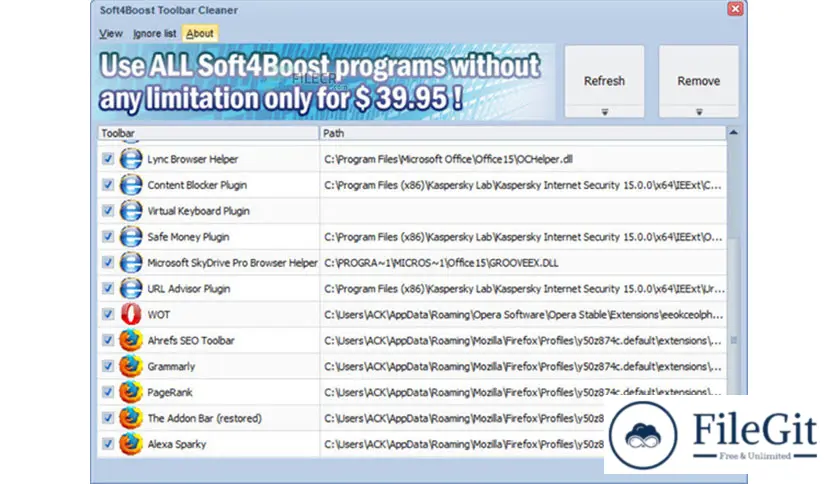Toggle the Virtual Keyboard Plugin checkbox

108,211
